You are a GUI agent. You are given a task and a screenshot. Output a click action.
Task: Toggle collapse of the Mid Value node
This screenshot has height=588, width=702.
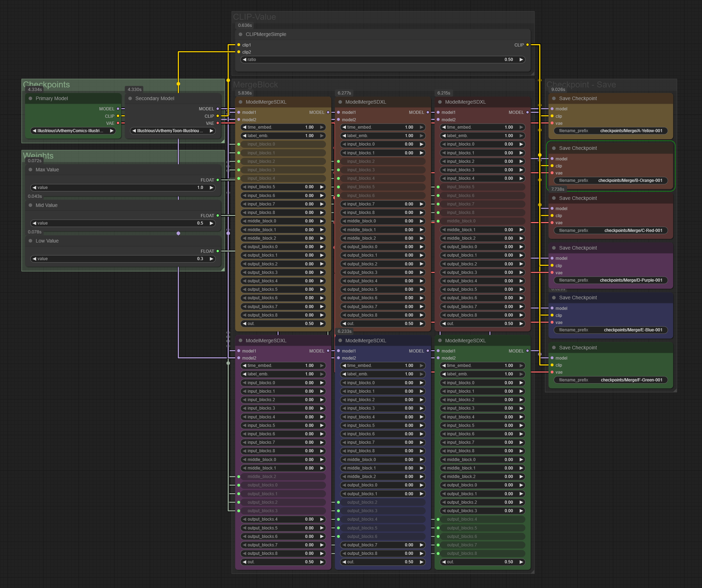pyautogui.click(x=30, y=205)
